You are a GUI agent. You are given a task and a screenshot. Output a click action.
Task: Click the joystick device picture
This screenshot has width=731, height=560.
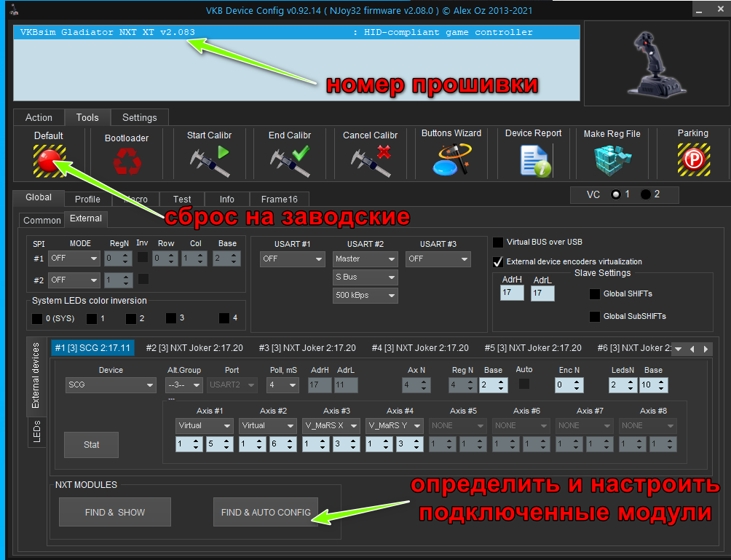657,63
